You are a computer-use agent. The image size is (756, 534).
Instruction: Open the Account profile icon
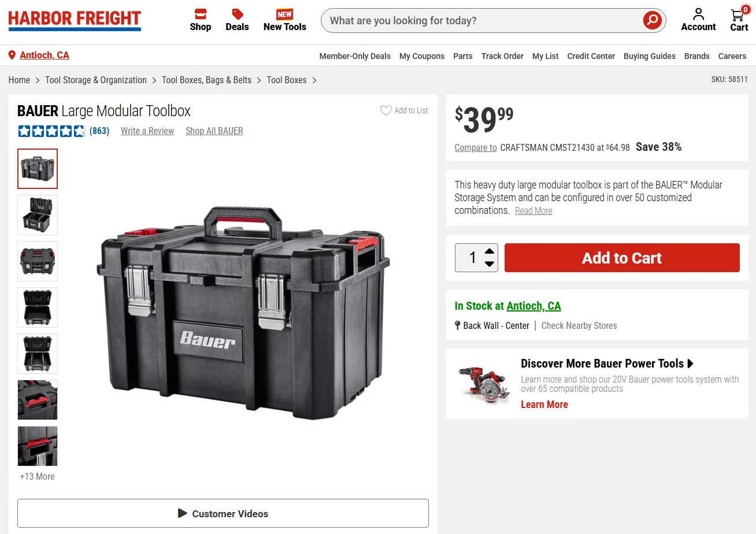tap(698, 14)
